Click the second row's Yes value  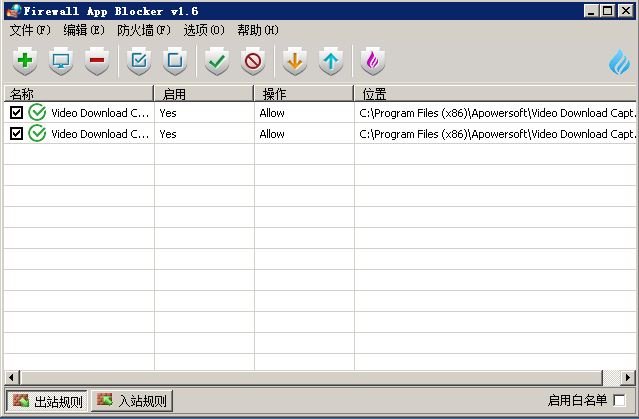[x=168, y=134]
